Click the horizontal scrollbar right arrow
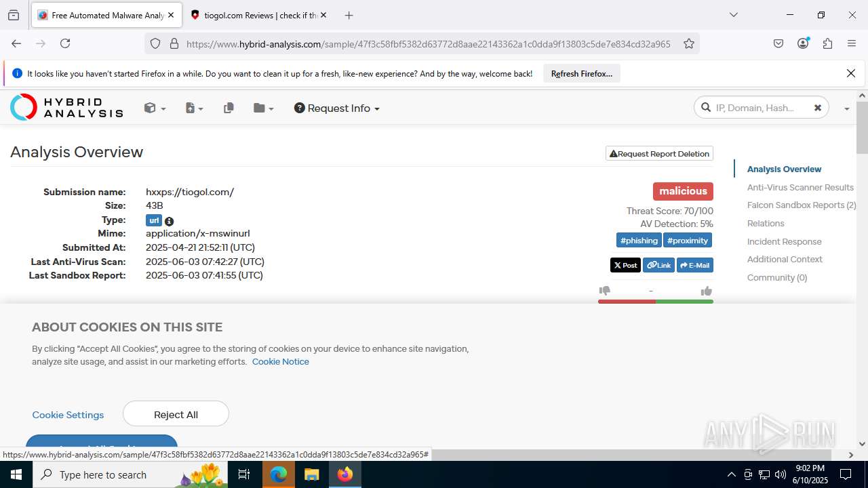 pos(851,455)
